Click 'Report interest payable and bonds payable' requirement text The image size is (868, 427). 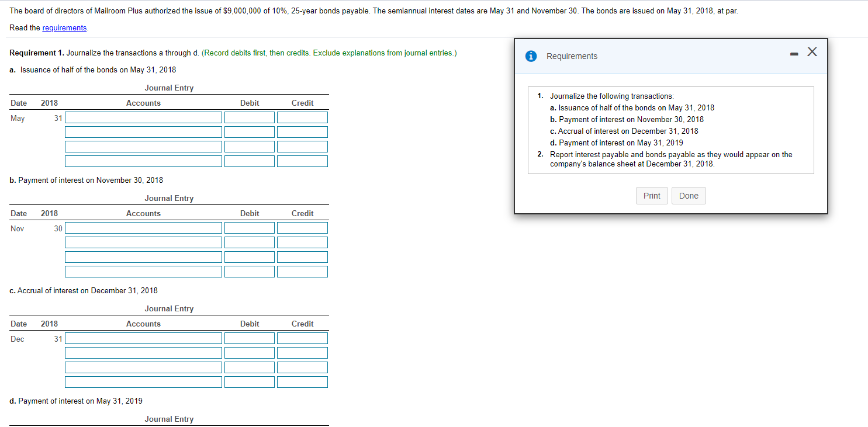click(671, 159)
